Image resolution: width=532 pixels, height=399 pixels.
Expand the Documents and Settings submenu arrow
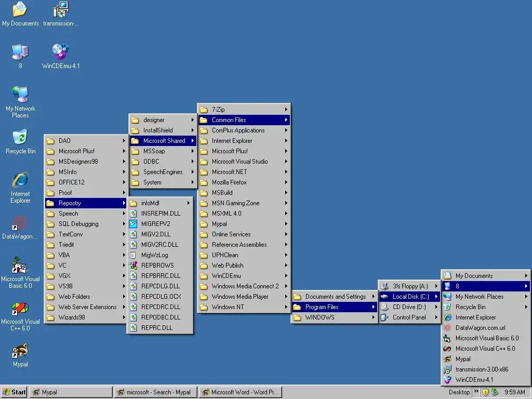coord(373,297)
